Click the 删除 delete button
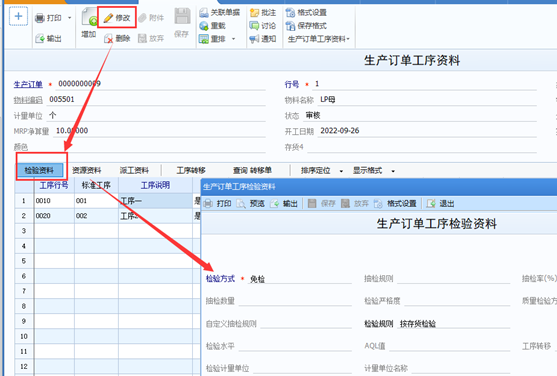Viewport: 557px width, 376px height. (117, 38)
